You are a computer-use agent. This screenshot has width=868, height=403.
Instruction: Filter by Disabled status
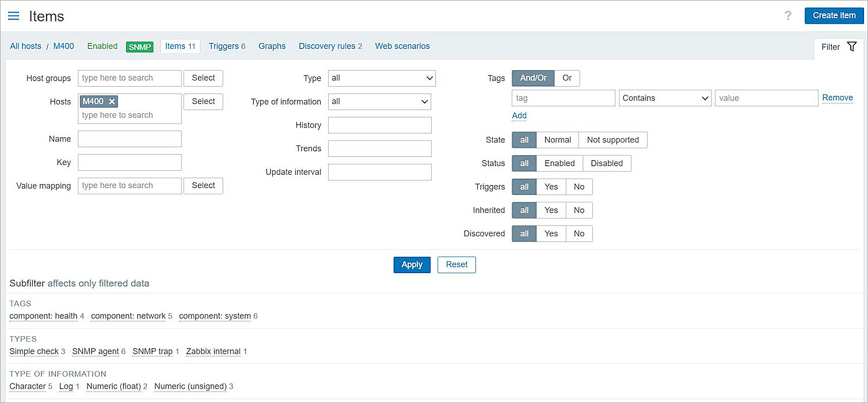[x=607, y=163]
